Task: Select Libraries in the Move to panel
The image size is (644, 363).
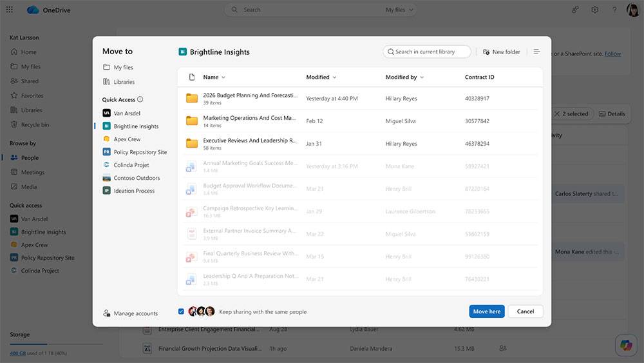Action: [119, 82]
